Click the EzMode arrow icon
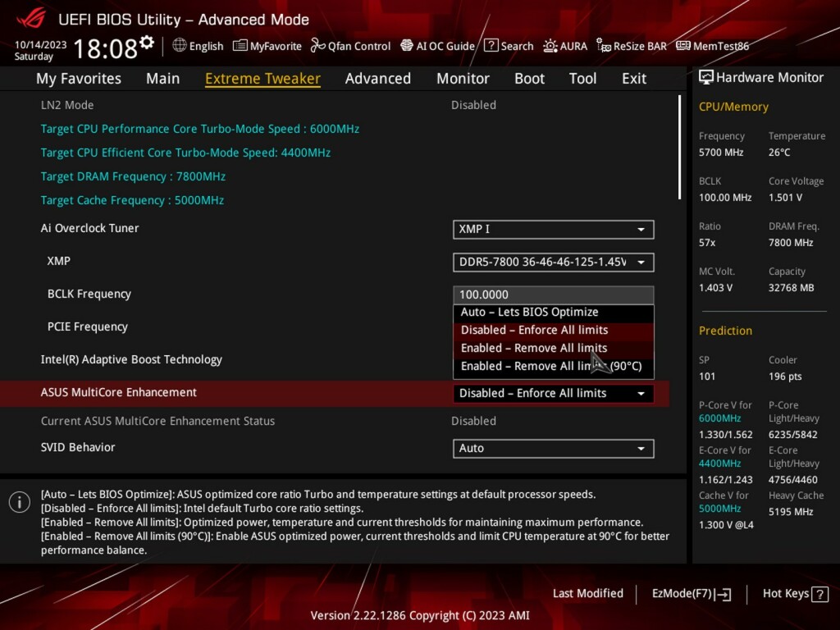The height and width of the screenshot is (630, 840). (x=724, y=594)
